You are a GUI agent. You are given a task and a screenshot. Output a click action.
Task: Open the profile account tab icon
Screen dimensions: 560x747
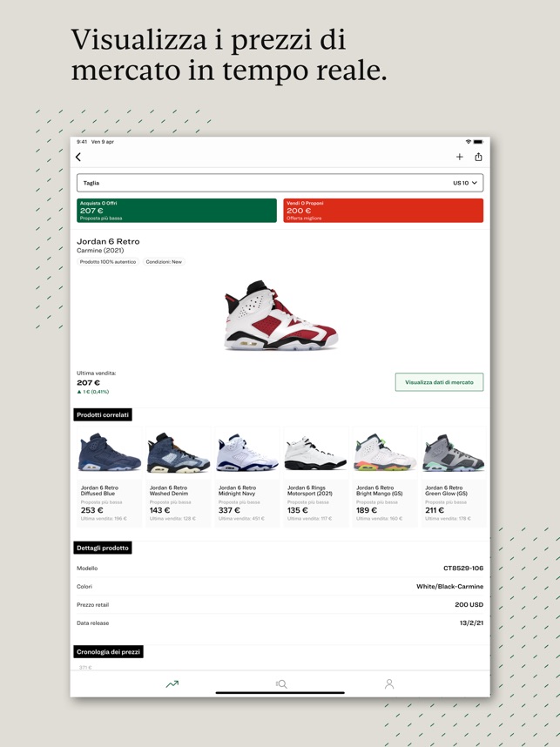pos(389,684)
